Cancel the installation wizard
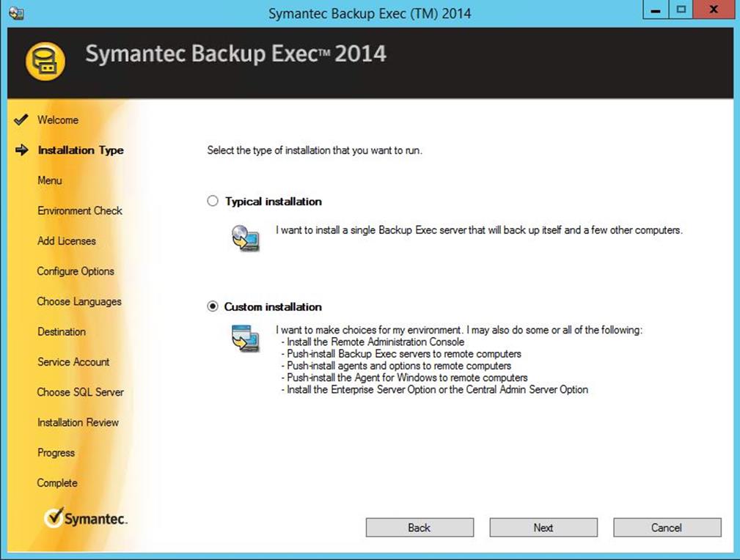The width and height of the screenshot is (740, 560). (667, 528)
